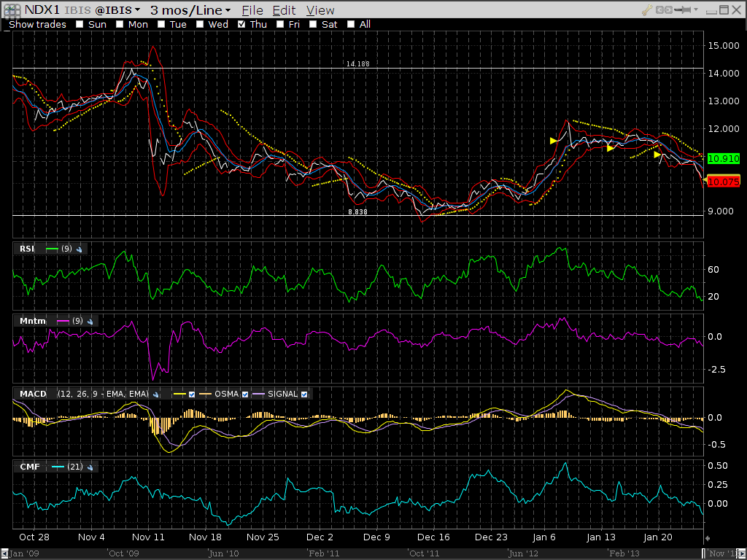
Task: Click the timeline scrollbar right arrow
Action: click(743, 553)
